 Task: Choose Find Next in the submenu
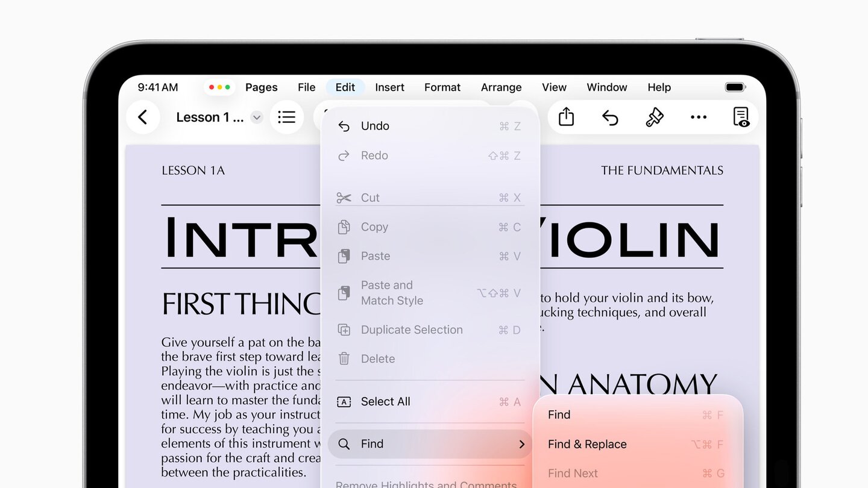pos(638,474)
